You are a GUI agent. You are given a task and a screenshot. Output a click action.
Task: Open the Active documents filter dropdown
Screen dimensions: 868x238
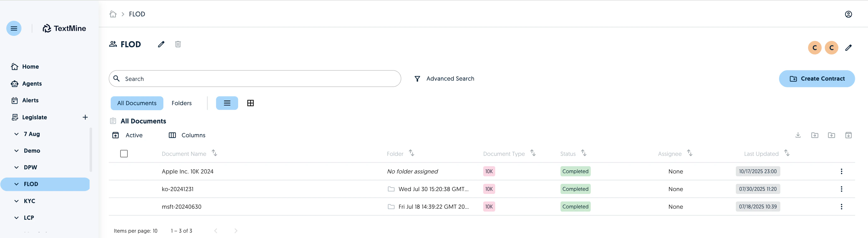[x=127, y=135]
